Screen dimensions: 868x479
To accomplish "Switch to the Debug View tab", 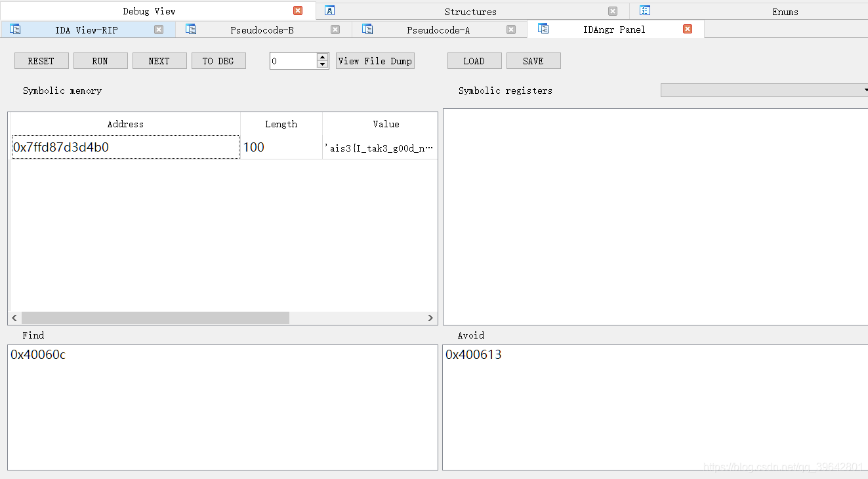I will [x=149, y=11].
